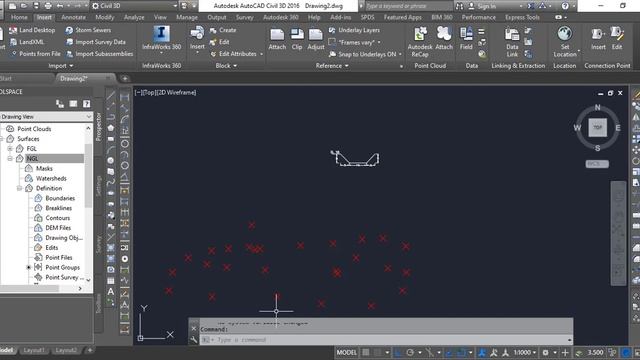Toggle the MODEL space button in status bar
640x360 pixels.
tap(347, 352)
